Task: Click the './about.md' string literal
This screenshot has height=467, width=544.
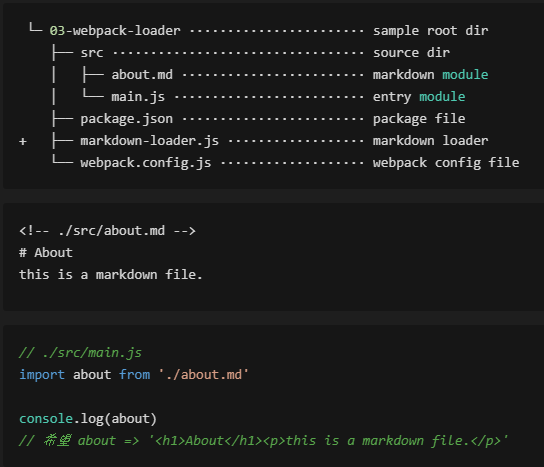Action: (204, 375)
